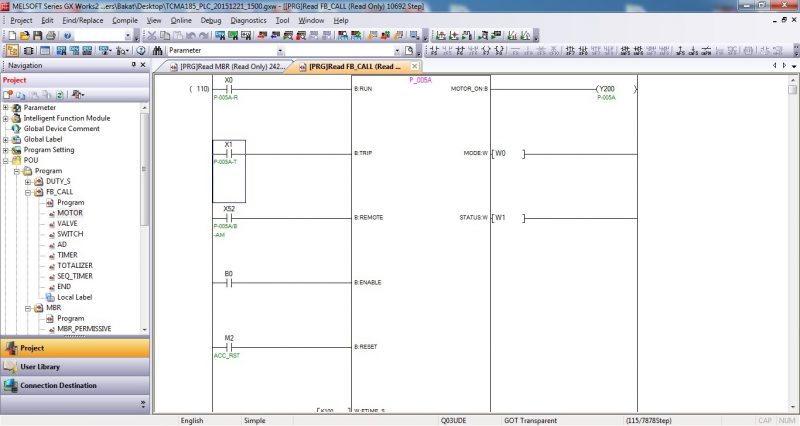Pin the Navigation panel
Screen dimensions: 800x426
click(x=133, y=65)
